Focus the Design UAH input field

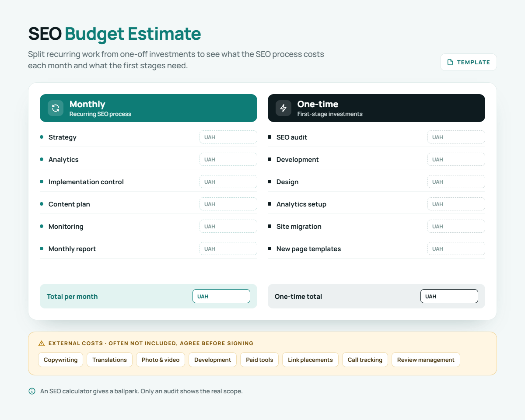(456, 182)
